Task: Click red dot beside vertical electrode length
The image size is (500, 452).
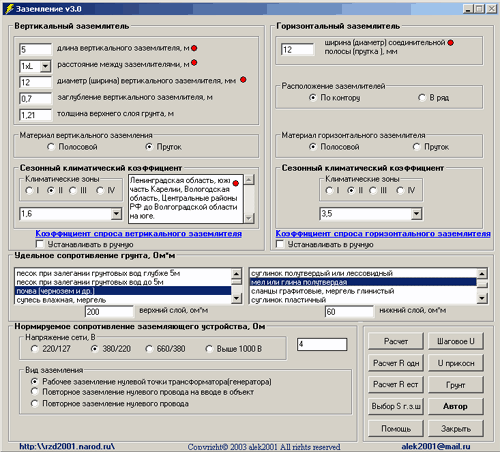Action: pyautogui.click(x=194, y=48)
